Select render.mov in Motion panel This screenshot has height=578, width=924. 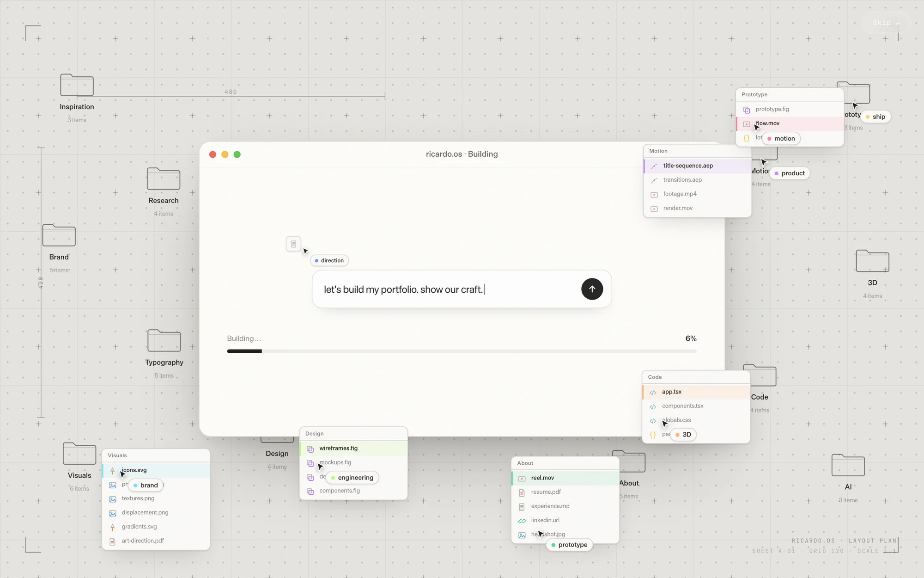pos(697,208)
